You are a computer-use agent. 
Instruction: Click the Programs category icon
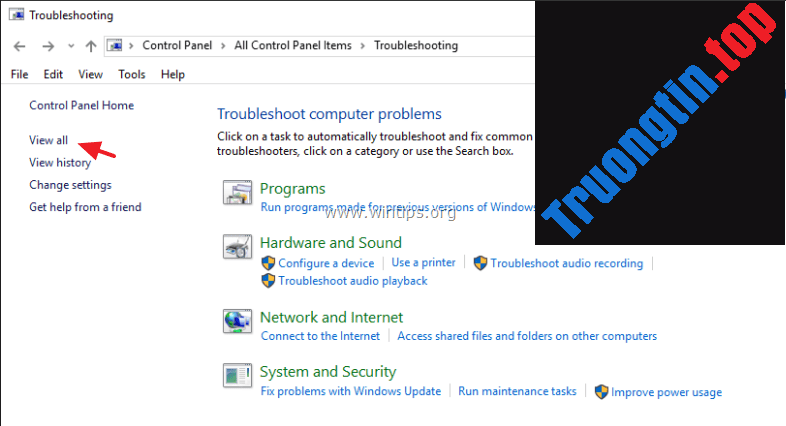click(237, 194)
